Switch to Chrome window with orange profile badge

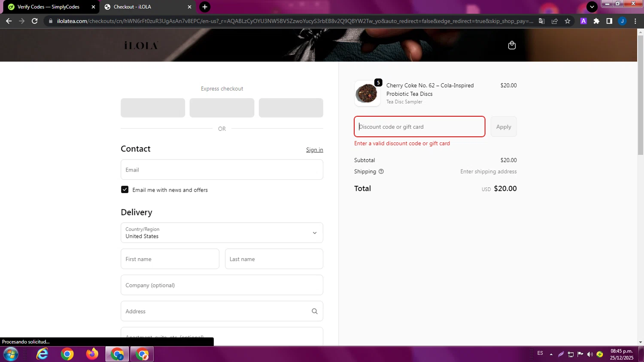pos(142,354)
